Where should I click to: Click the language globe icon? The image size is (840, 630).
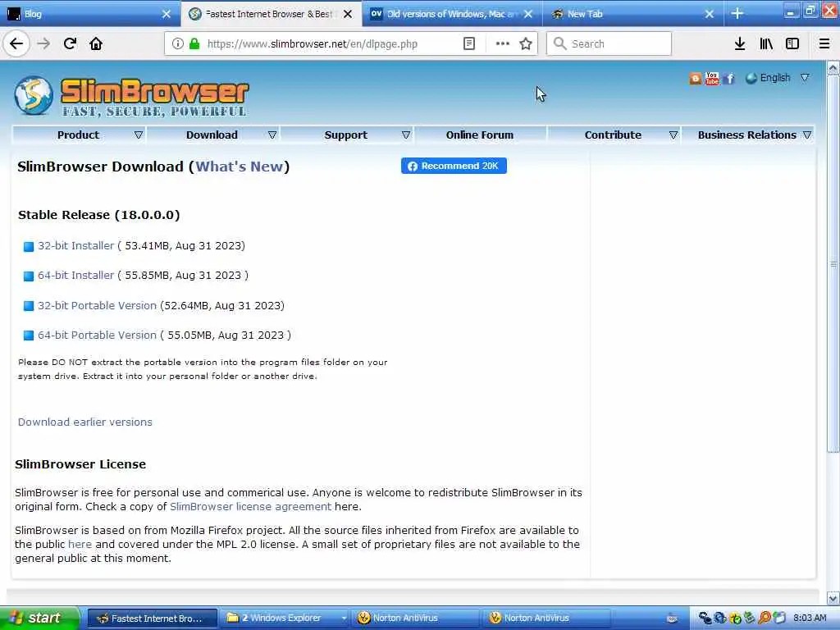point(751,78)
